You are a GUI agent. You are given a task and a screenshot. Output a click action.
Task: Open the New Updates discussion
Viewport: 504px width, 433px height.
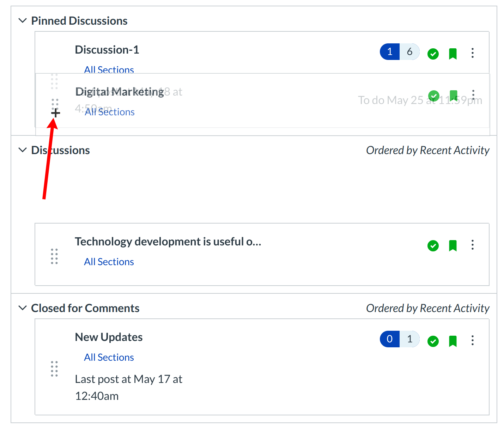click(109, 337)
